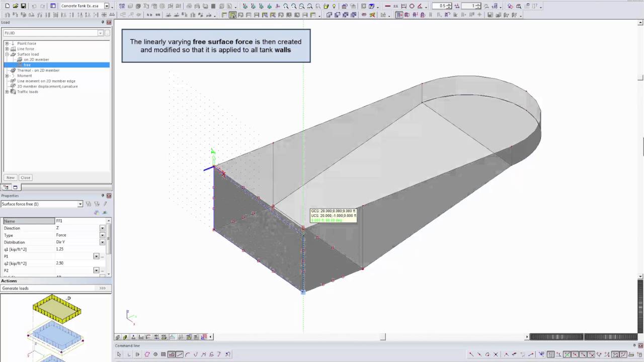Click the angle dimension icon in top toolbar
This screenshot has width=644, height=362.
tap(420, 6)
